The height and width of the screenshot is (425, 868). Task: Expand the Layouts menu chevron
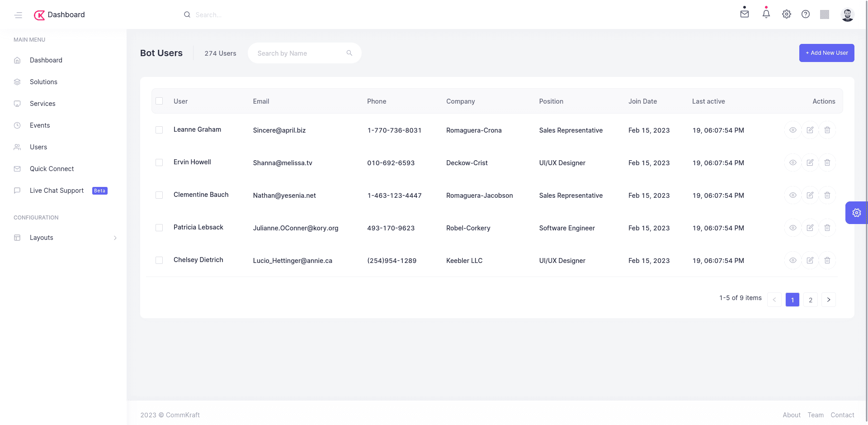tap(115, 238)
